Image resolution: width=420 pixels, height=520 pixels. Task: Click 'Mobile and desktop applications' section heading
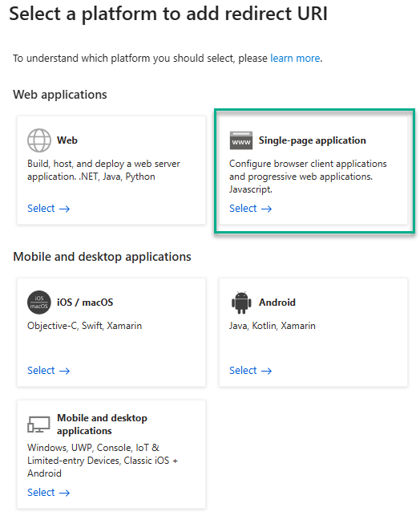coord(102,257)
